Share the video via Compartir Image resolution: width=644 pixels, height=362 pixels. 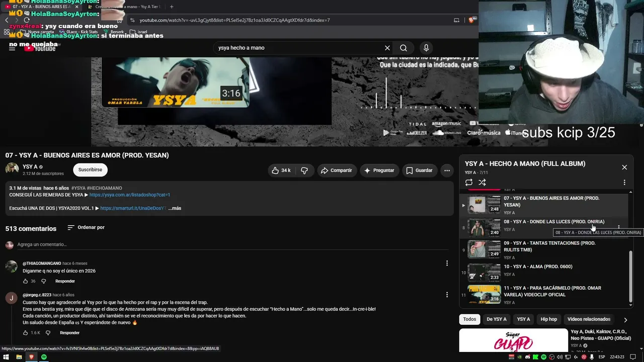pyautogui.click(x=337, y=170)
